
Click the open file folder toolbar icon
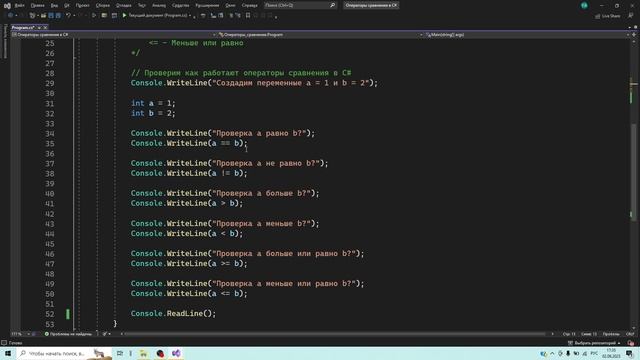click(43, 16)
